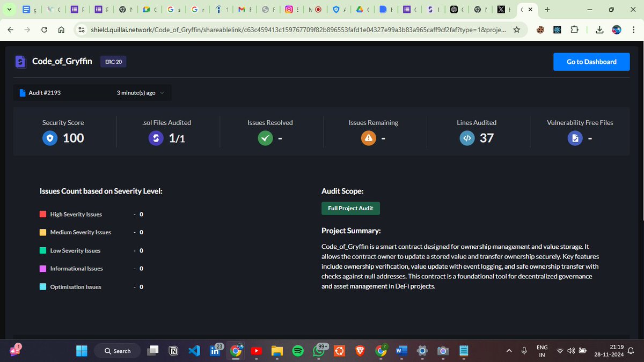The height and width of the screenshot is (362, 644).
Task: Click the Security Score shield icon
Action: coord(49,138)
